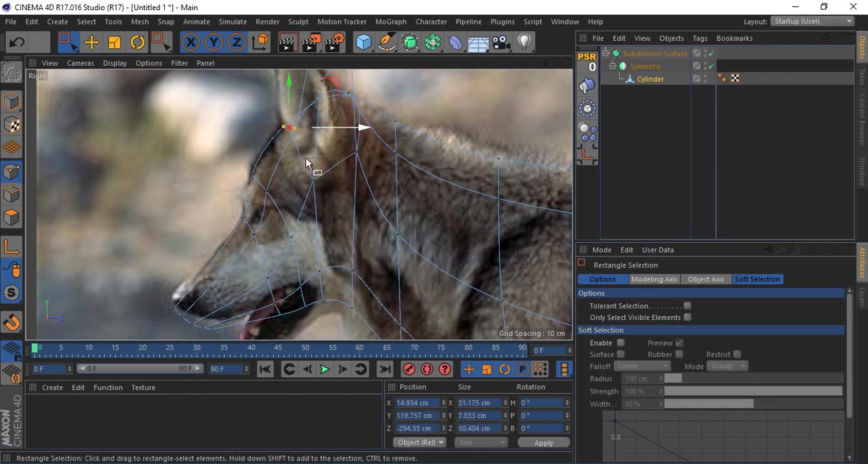Open the Layout Startup dropdown

[812, 22]
